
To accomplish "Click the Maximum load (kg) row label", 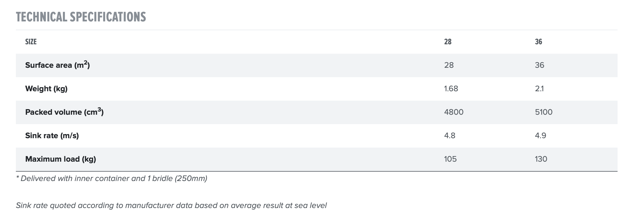I will tap(61, 159).
